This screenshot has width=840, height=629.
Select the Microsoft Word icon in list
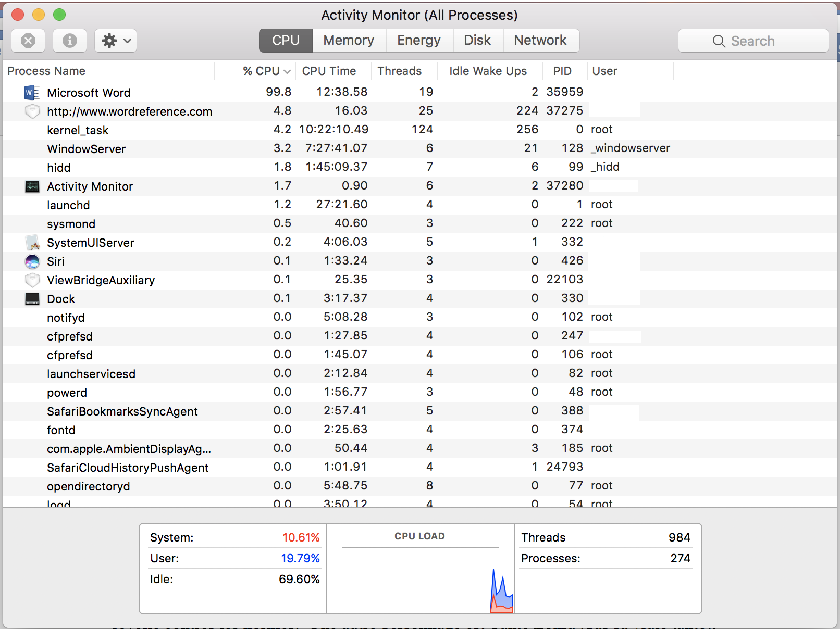tap(32, 93)
